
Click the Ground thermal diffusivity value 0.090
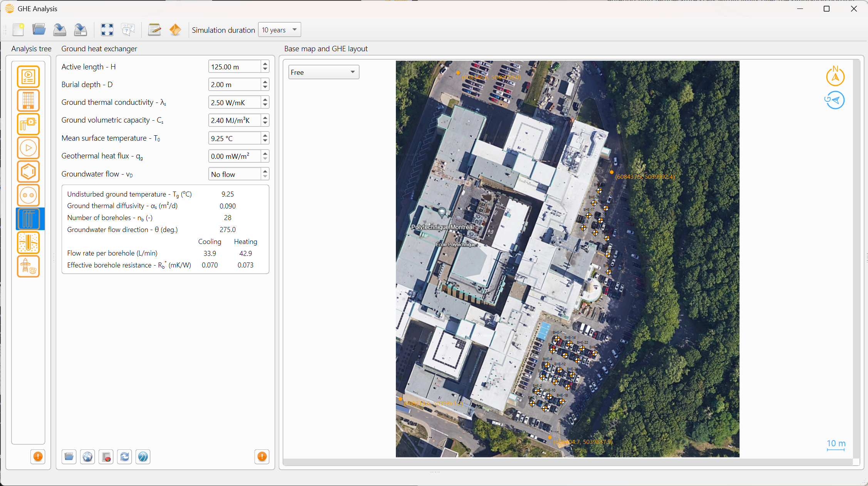tap(228, 206)
